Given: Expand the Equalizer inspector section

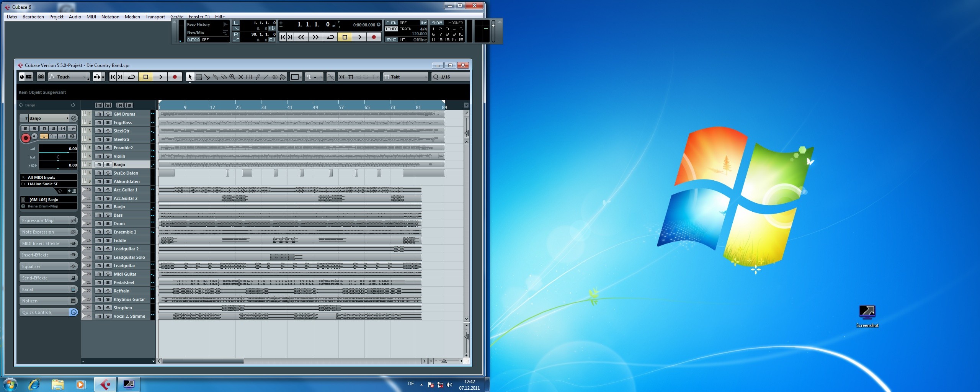Looking at the screenshot, I should (49, 266).
